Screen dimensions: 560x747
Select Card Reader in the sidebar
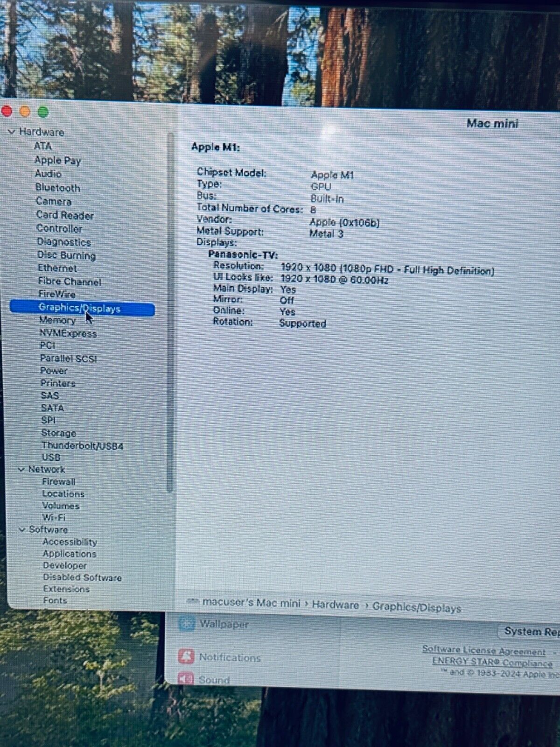coord(65,215)
